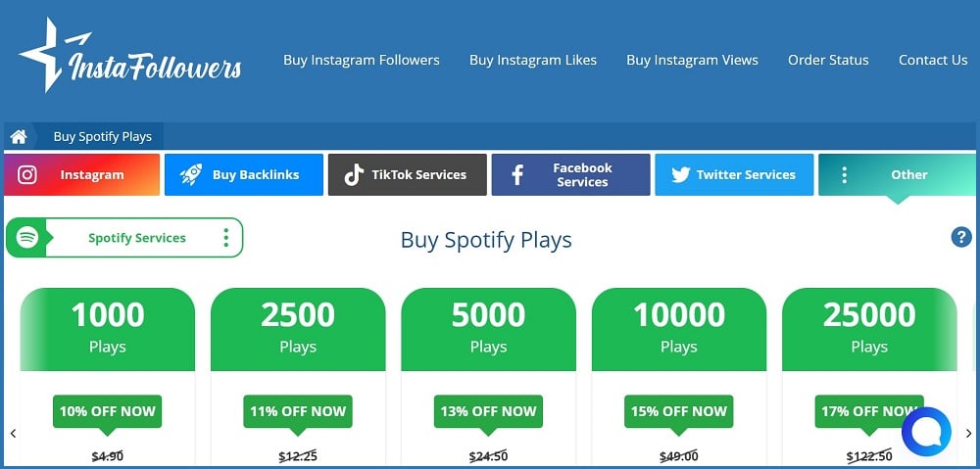Select the 5000 Plays package card
The height and width of the screenshot is (469, 980).
coord(488,377)
